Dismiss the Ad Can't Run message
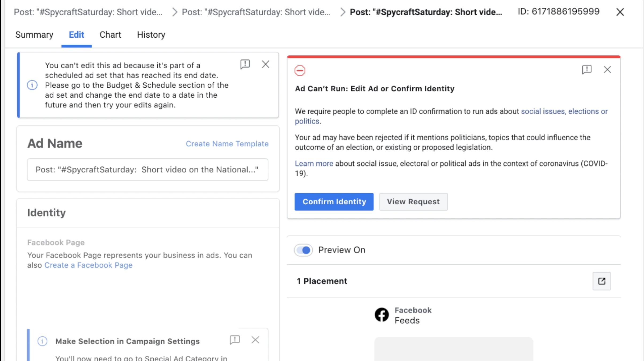Image resolution: width=644 pixels, height=361 pixels. [607, 70]
